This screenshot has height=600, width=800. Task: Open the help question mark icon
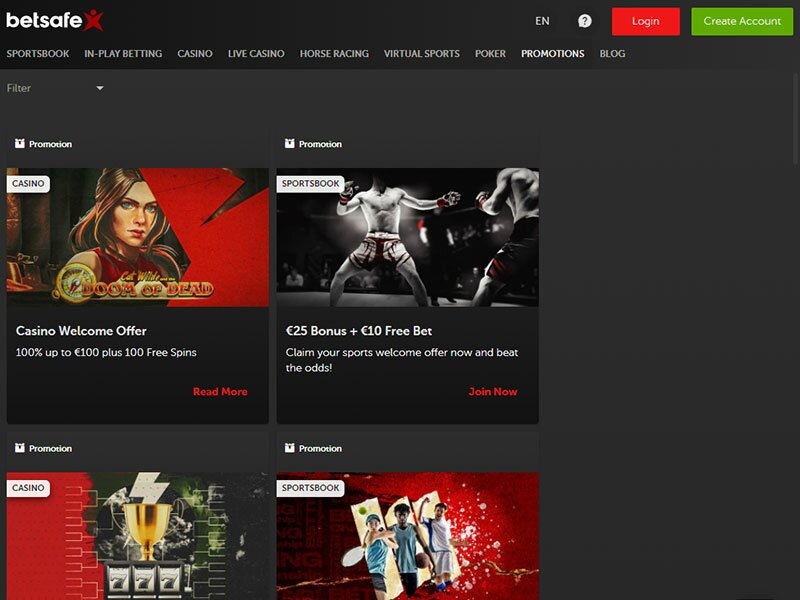583,20
